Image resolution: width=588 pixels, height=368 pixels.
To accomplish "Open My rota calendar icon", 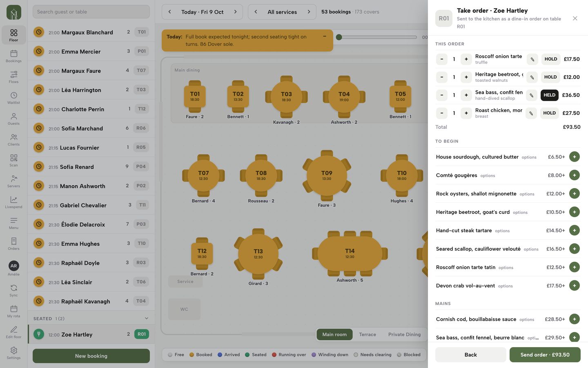I will point(13,311).
